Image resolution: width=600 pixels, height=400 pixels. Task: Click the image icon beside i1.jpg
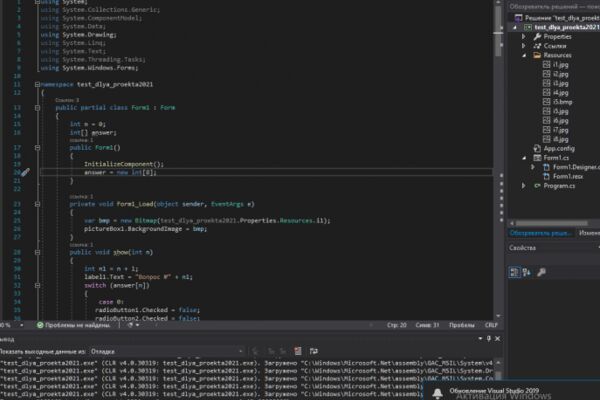click(x=546, y=65)
